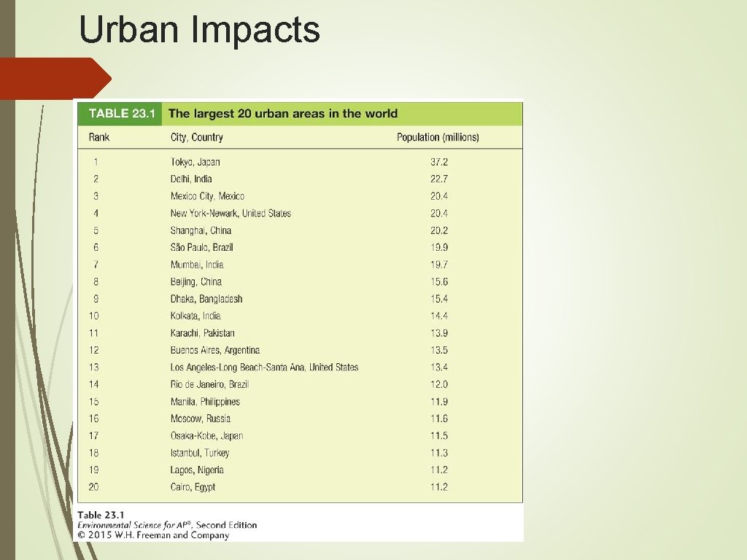Click 'New York-Newark, United States'
The image size is (747, 560).
tap(231, 214)
